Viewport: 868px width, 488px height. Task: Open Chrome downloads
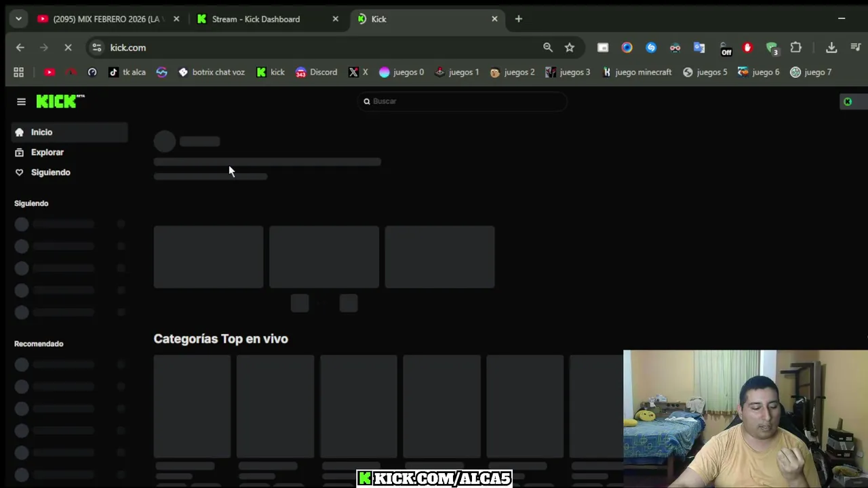831,47
